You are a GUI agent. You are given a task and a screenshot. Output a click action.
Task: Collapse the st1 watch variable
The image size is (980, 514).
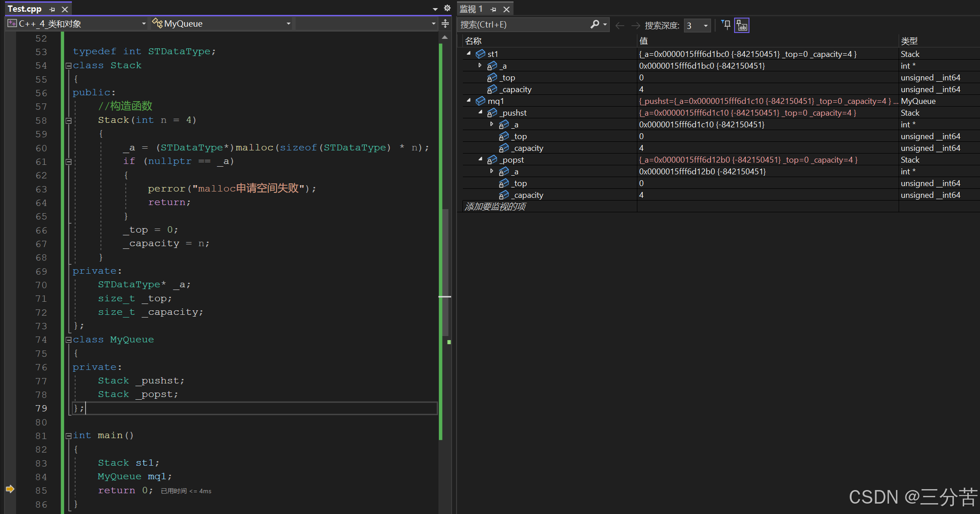(469, 53)
